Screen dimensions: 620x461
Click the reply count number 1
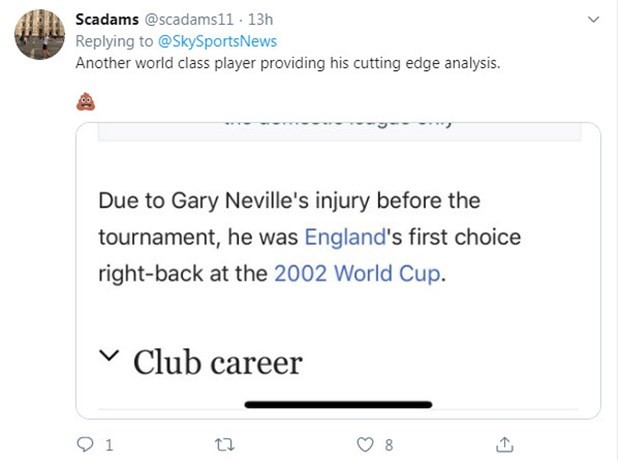108,443
